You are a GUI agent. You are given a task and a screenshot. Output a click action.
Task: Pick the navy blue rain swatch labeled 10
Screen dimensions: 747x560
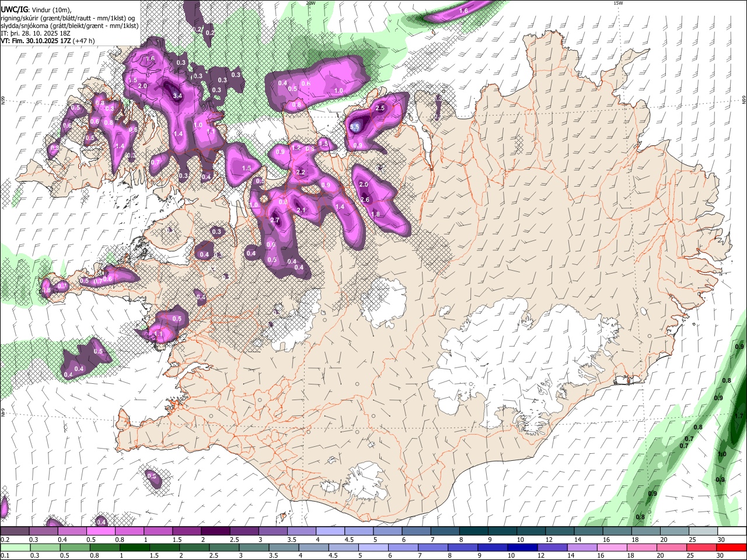pyautogui.click(x=522, y=547)
